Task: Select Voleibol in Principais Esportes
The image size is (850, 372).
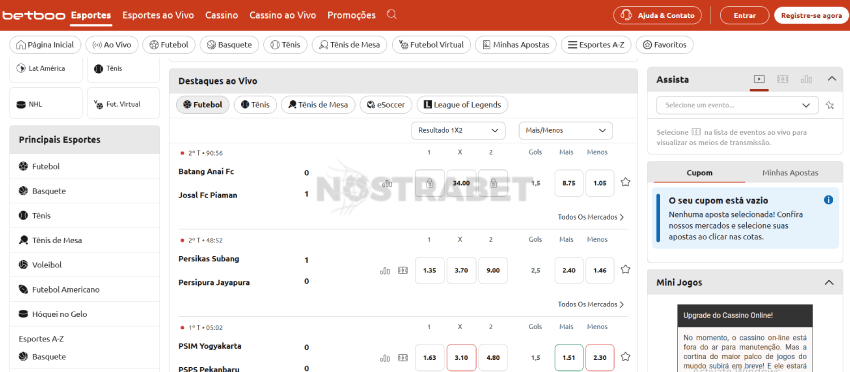Action: [85, 265]
